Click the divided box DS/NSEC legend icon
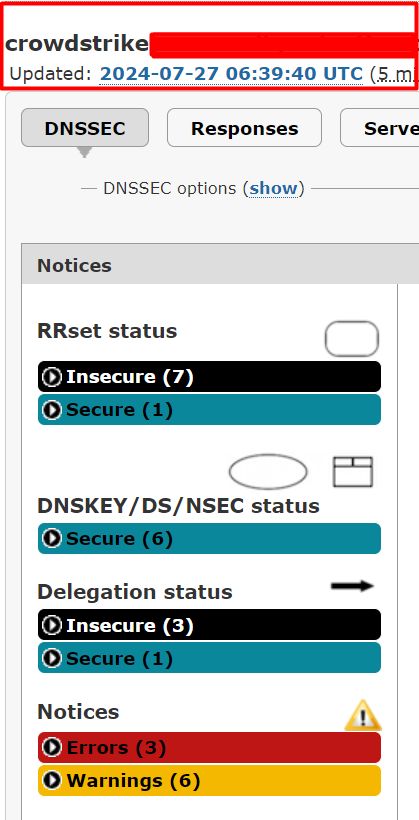 pos(353,472)
